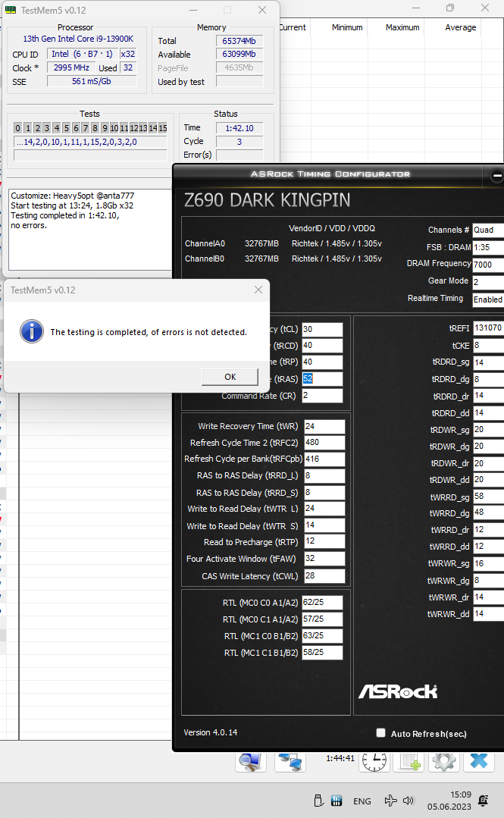Click the notification bell snooze icon

coord(483,801)
